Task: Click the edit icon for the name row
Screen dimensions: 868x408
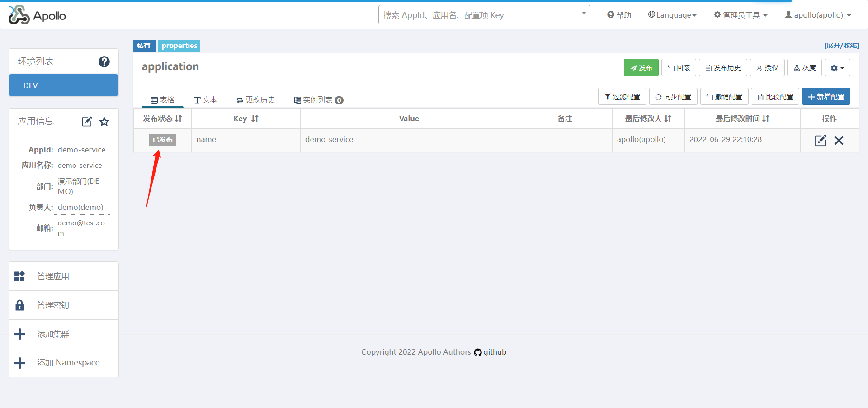Action: (820, 141)
